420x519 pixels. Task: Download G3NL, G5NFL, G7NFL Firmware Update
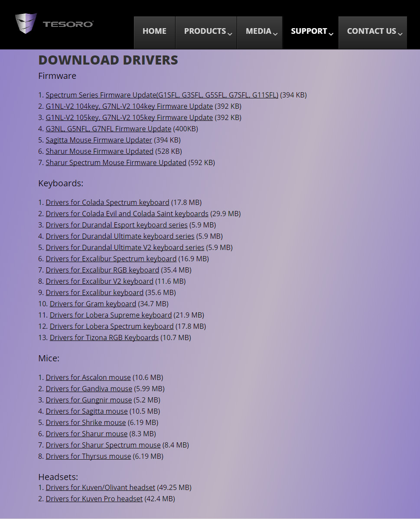tap(108, 129)
